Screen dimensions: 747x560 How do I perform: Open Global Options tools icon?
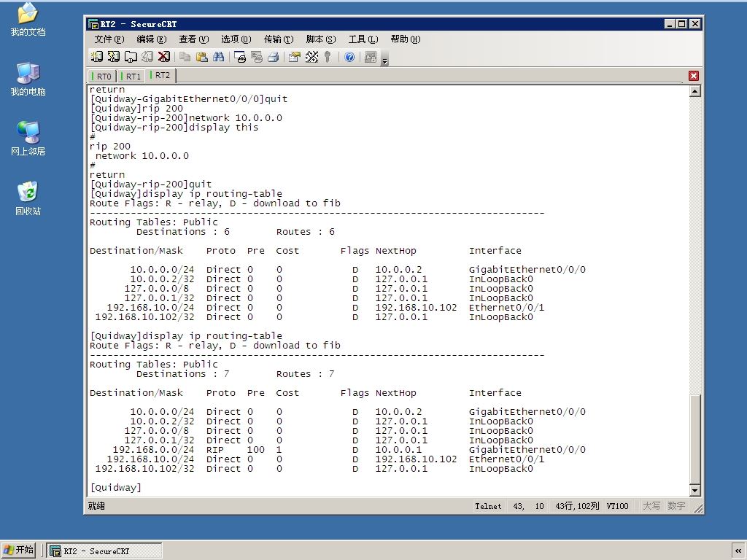click(312, 57)
